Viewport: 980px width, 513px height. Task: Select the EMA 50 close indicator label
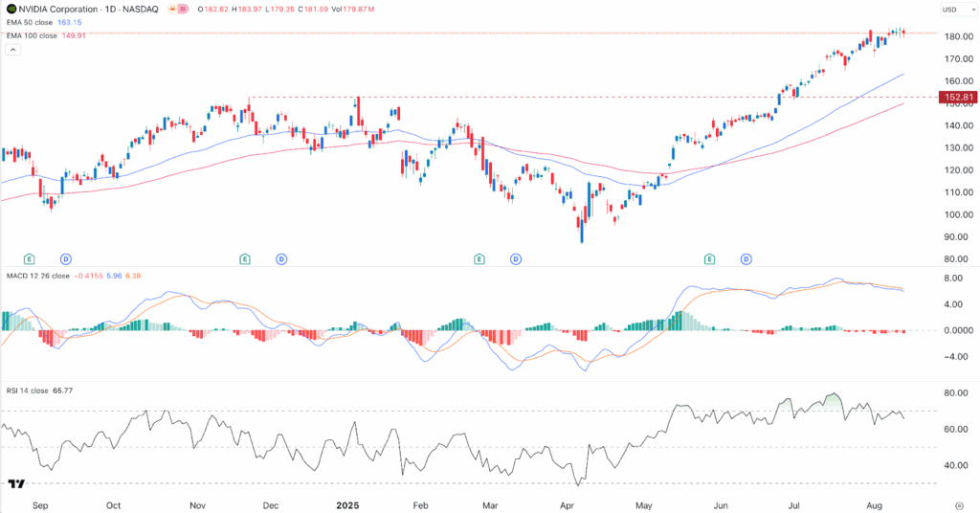[32, 23]
